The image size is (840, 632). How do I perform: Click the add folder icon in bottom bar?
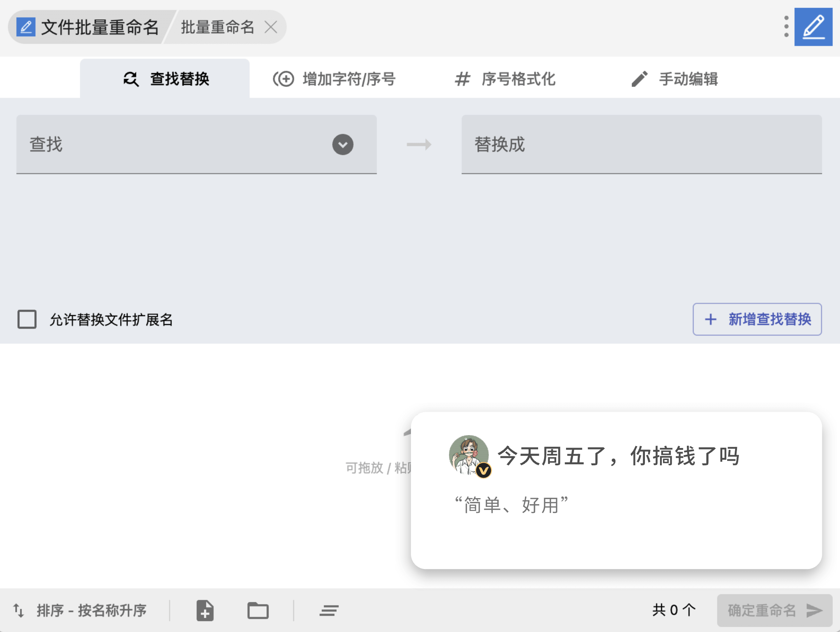pos(258,611)
